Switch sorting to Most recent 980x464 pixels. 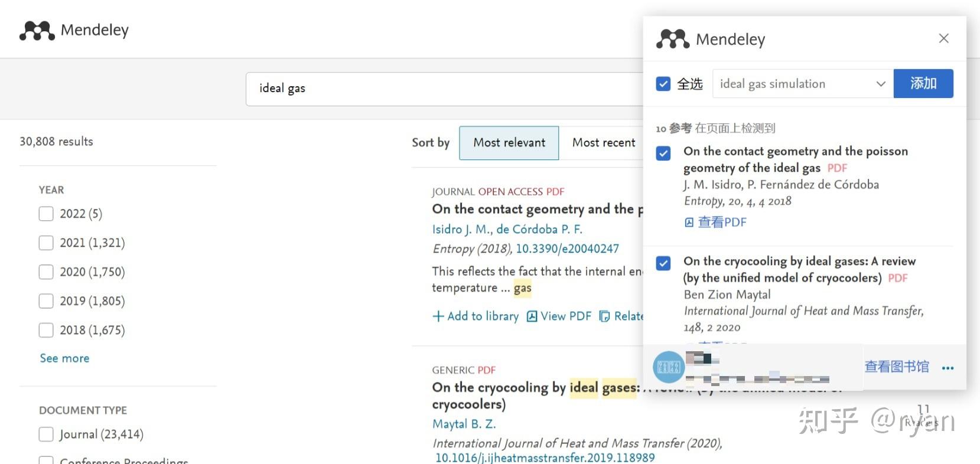(603, 143)
